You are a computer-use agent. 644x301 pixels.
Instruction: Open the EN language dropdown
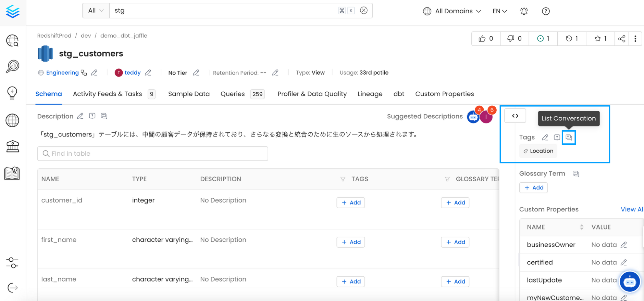499,11
